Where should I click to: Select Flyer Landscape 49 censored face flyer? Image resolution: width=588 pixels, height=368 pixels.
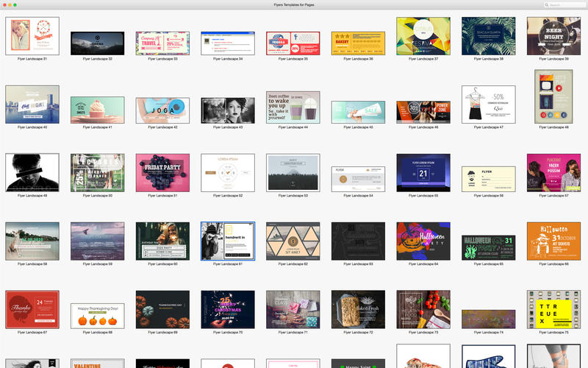pos(32,173)
